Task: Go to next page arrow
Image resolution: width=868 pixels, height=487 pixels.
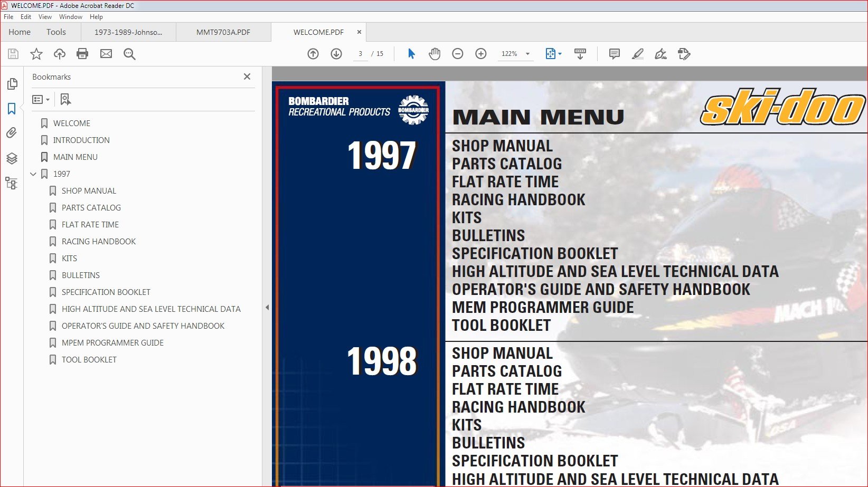Action: 336,54
